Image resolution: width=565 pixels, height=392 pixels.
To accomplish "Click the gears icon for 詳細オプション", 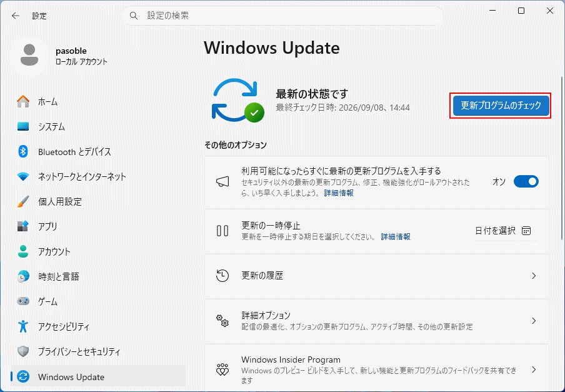I will 222,320.
